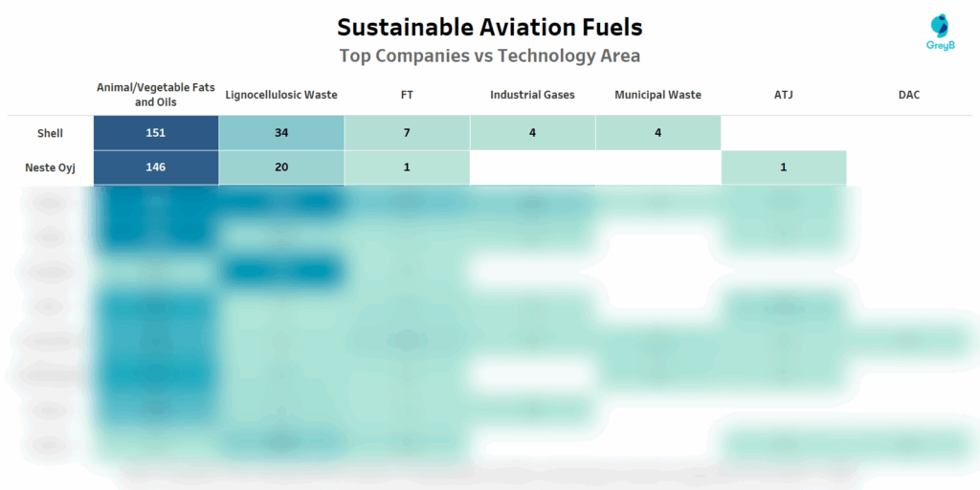Image resolution: width=980 pixels, height=490 pixels.
Task: Select the FT column header
Action: [407, 95]
